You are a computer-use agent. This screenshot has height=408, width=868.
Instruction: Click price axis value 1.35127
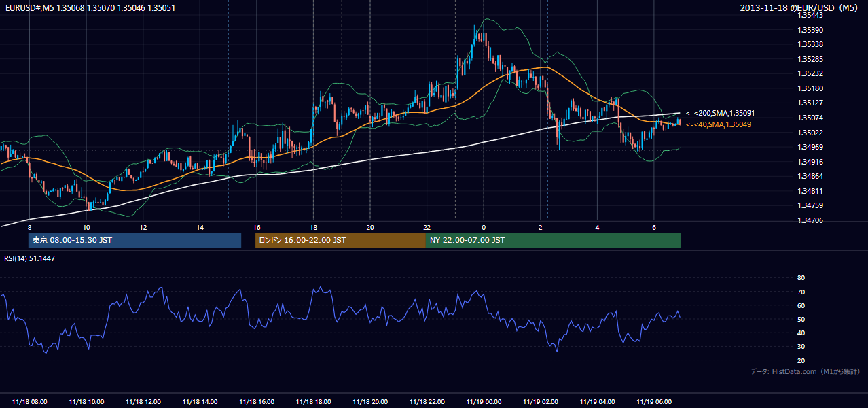(810, 103)
